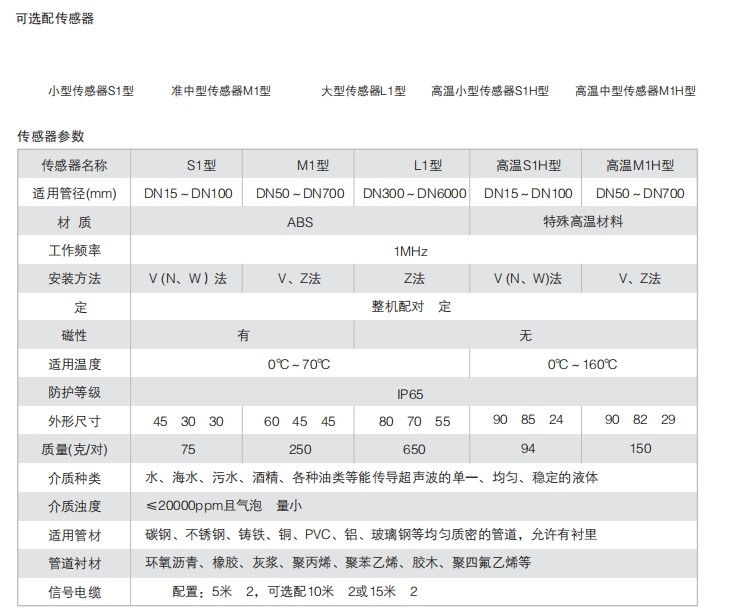This screenshot has height=609, width=750.
Task: Click the ABS material cell
Action: pyautogui.click(x=300, y=222)
